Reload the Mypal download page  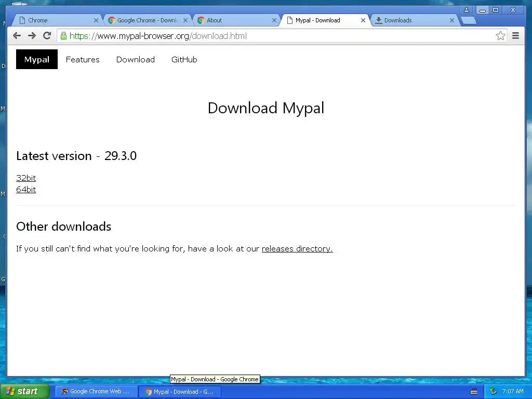pos(47,36)
